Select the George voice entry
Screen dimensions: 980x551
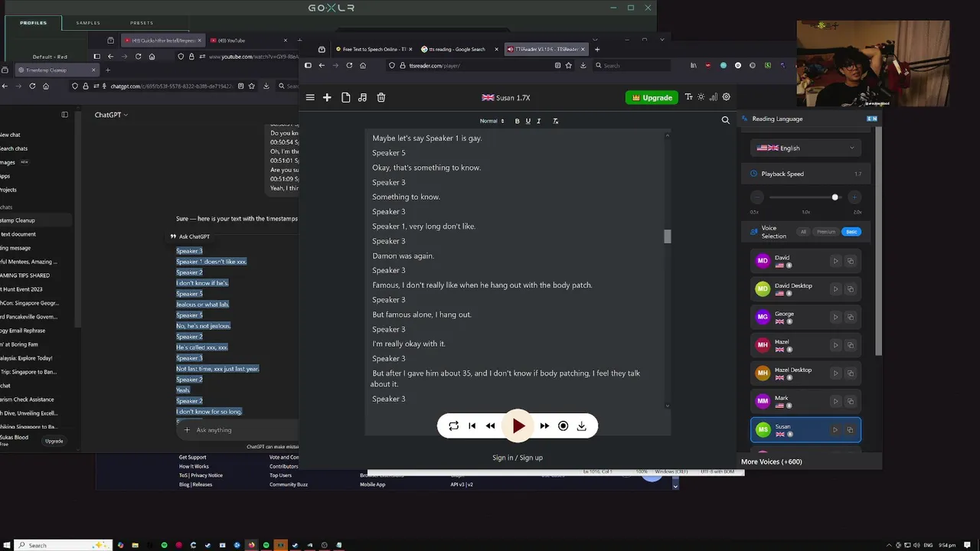(x=805, y=317)
